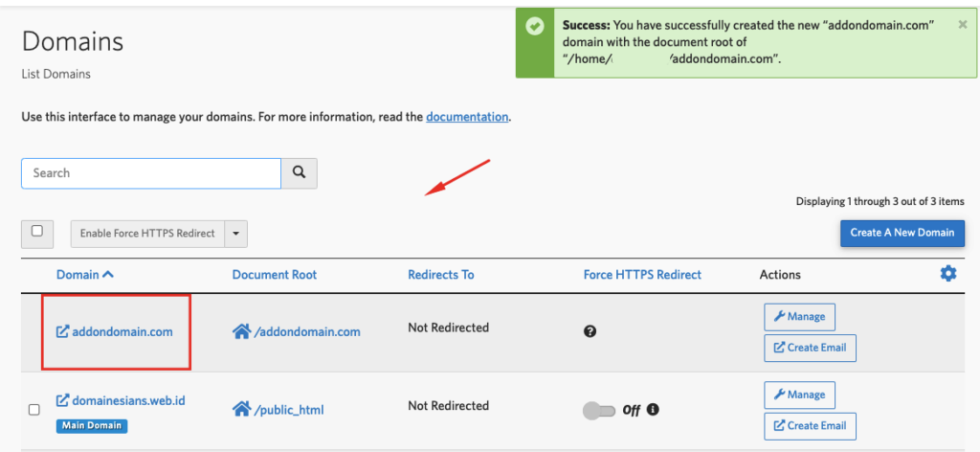Click help icon in addondomain.com HTTPS column
This screenshot has height=452, width=980.
tap(590, 331)
